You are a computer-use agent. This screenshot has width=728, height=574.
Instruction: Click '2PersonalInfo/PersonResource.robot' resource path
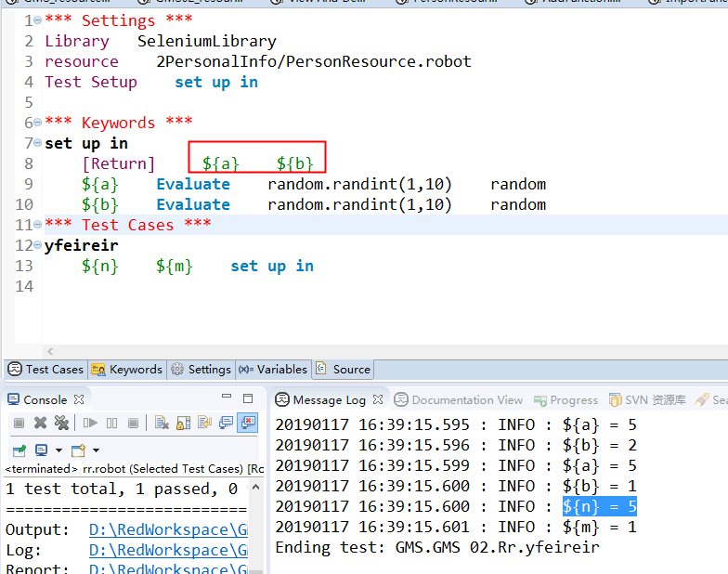click(314, 61)
